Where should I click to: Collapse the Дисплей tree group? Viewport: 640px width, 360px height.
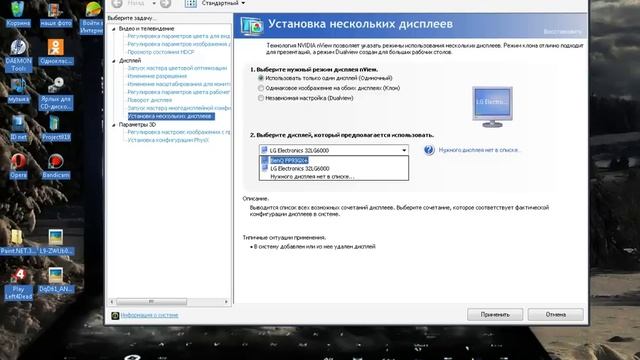click(x=114, y=61)
